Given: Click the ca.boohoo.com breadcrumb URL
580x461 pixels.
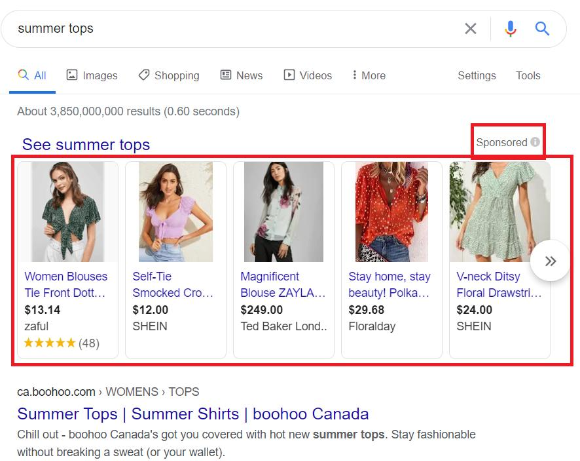Looking at the screenshot, I should pyautogui.click(x=108, y=392).
